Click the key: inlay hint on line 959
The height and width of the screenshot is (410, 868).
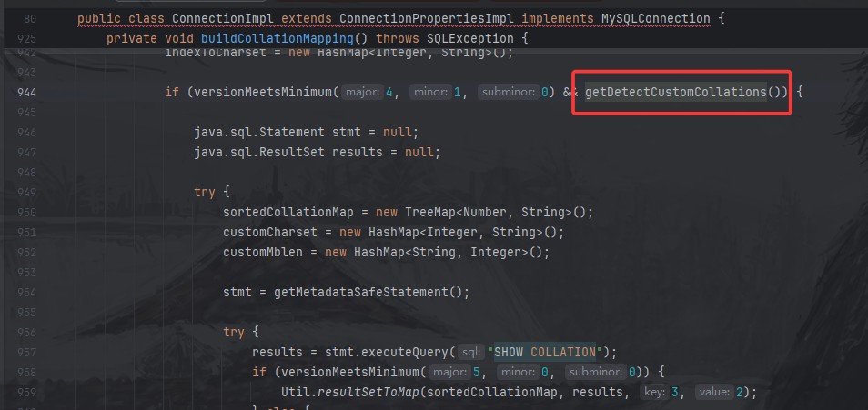click(x=652, y=392)
